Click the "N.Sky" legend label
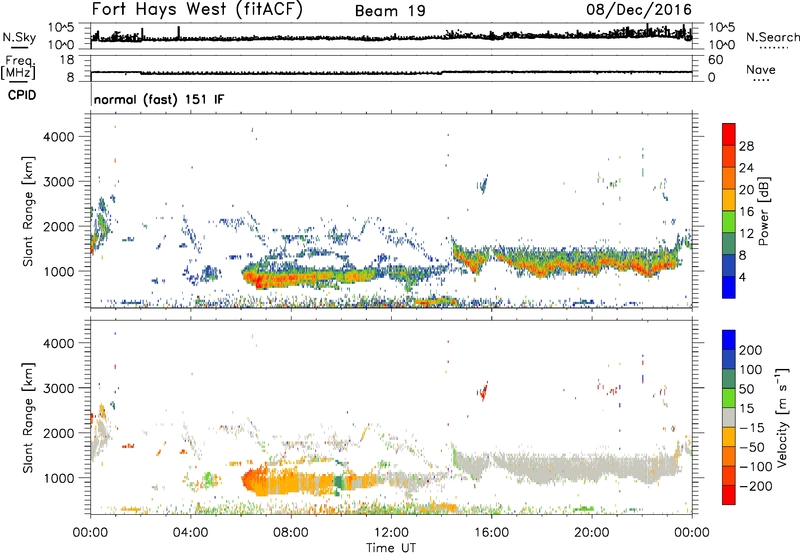 coord(19,37)
